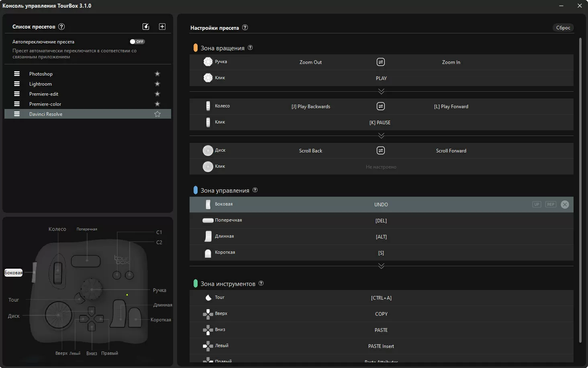Viewport: 588px width, 368px height.
Task: Click C2 label on device diagram
Action: pos(159,242)
